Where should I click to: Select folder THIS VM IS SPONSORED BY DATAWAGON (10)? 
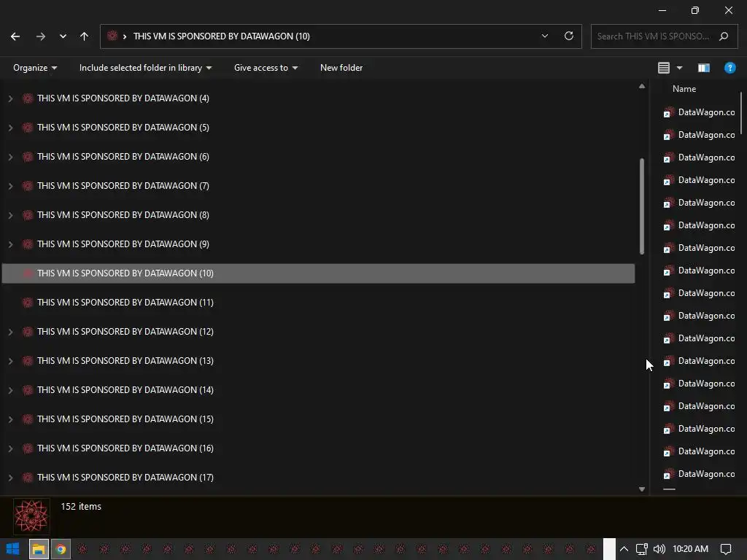pos(318,273)
